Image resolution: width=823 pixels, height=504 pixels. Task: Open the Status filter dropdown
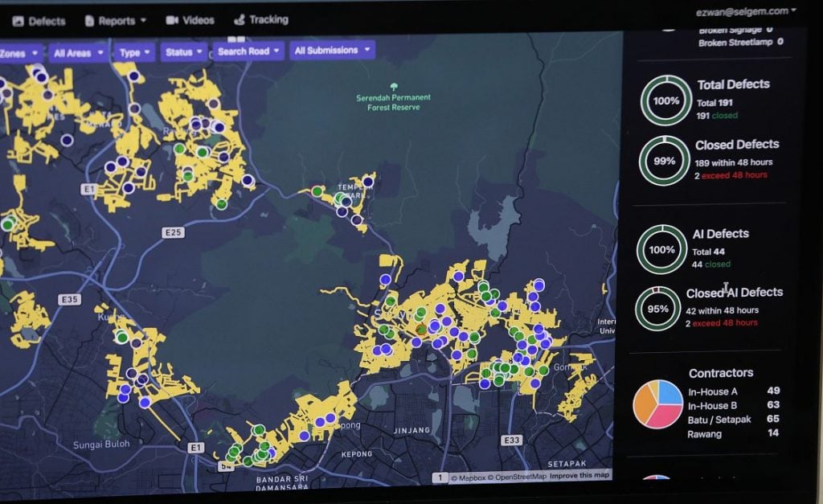tap(184, 51)
